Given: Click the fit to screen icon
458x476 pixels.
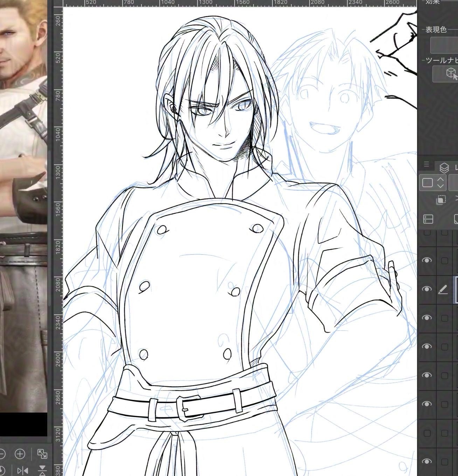Looking at the screenshot, I should [x=42, y=454].
